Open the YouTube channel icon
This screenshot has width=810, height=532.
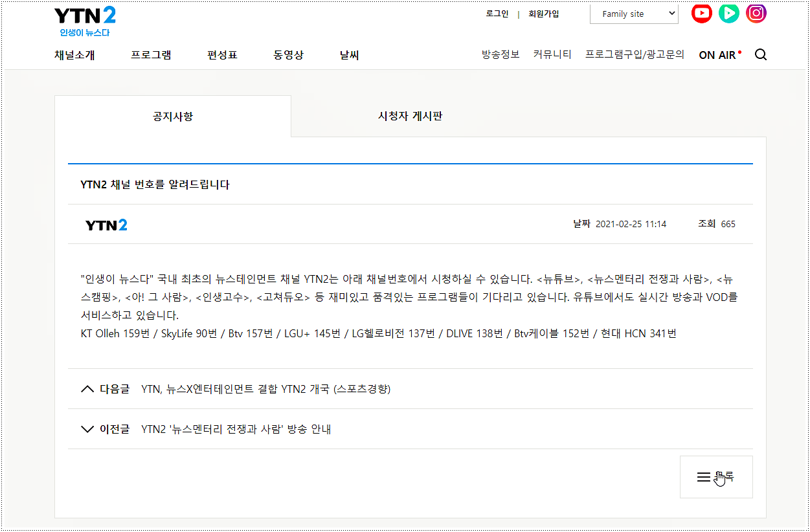tap(701, 13)
